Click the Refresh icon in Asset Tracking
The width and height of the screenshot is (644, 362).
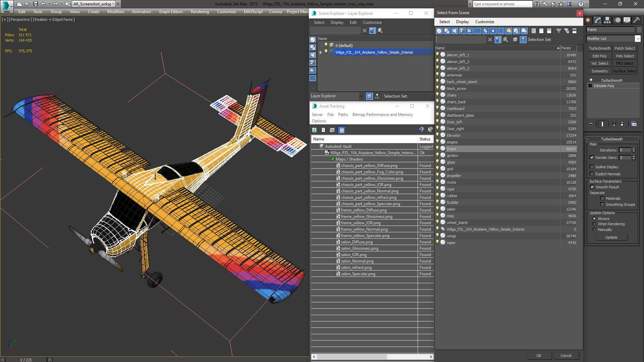pyautogui.click(x=314, y=130)
